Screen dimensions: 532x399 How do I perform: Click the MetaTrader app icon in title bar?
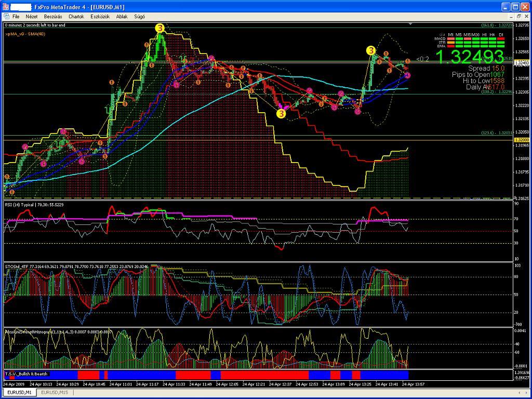(x=6, y=7)
